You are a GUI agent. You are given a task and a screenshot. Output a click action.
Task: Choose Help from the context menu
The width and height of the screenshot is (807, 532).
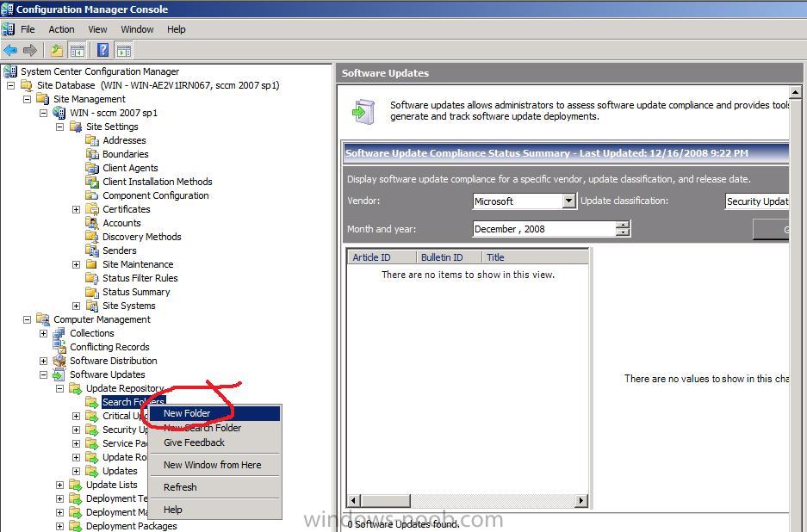pyautogui.click(x=215, y=510)
